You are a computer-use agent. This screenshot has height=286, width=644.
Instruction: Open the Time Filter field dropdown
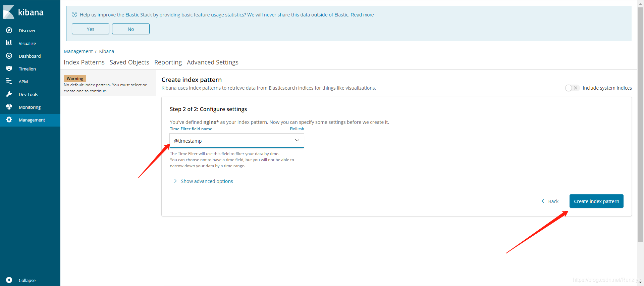(x=237, y=141)
